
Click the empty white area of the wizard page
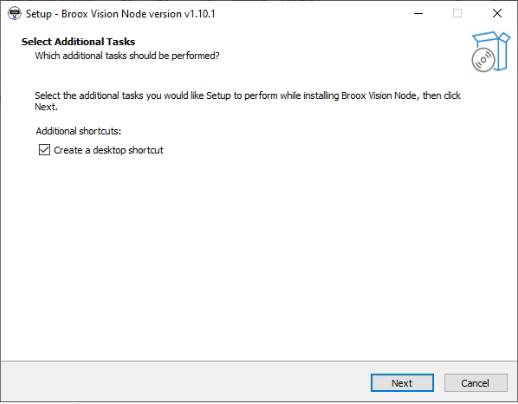pos(259,257)
